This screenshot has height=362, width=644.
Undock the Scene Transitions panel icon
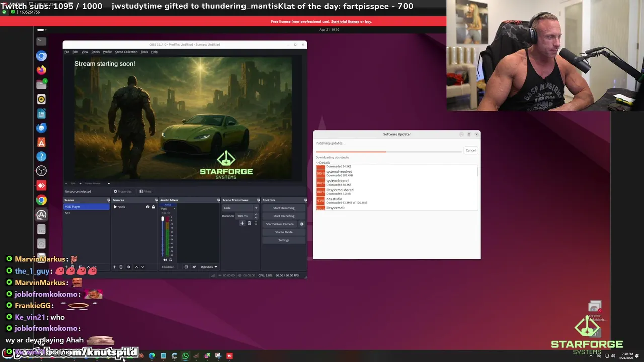(x=258, y=200)
